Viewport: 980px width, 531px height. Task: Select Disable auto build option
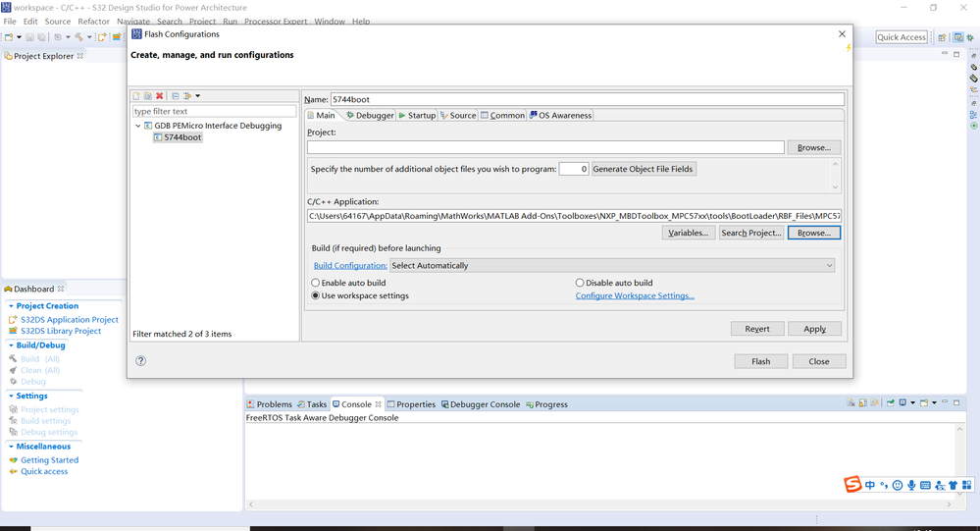[614, 283]
